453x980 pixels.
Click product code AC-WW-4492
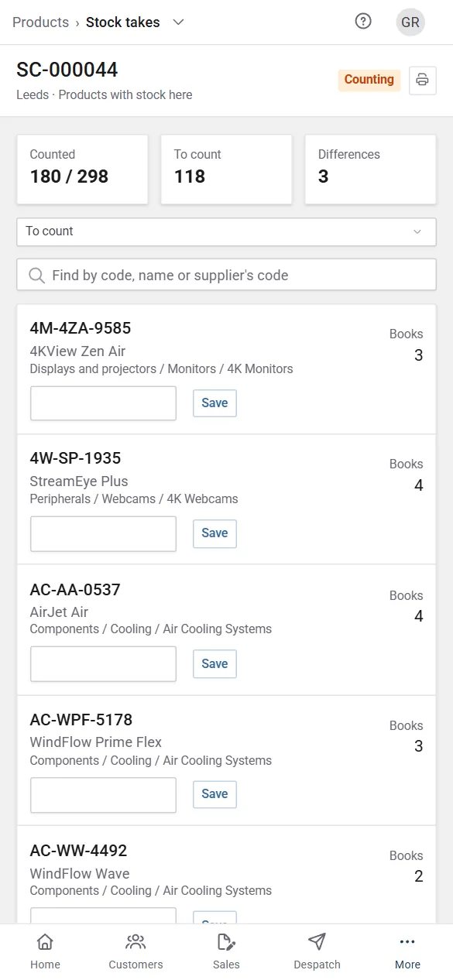78,851
